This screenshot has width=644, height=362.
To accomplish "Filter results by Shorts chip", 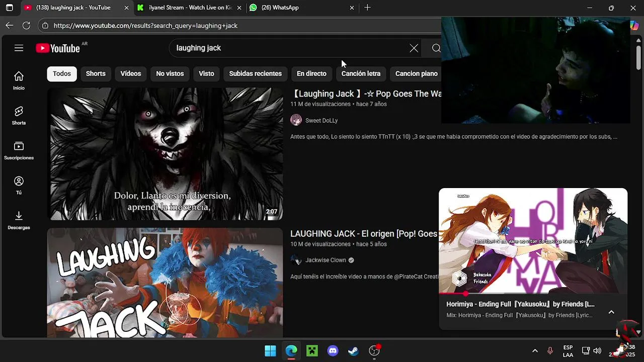I will [96, 73].
